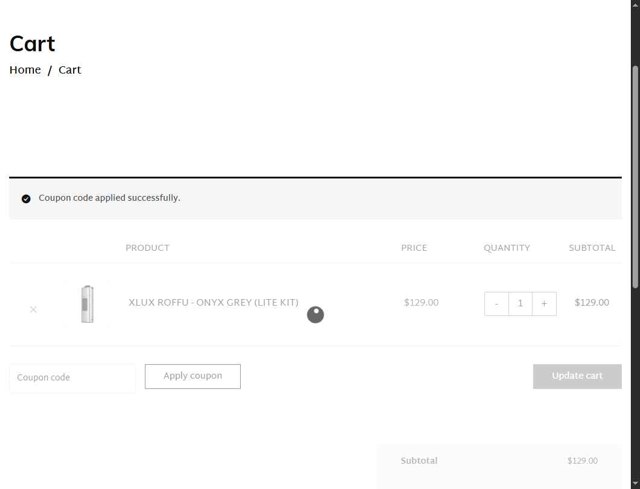Viewport: 640px width, 489px height.
Task: Click into the Coupon code field
Action: (73, 378)
